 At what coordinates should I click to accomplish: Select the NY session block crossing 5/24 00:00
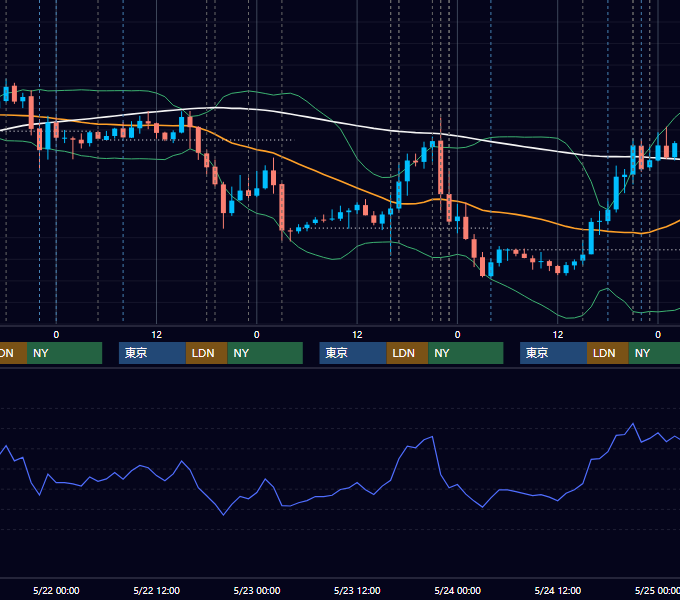(x=466, y=353)
